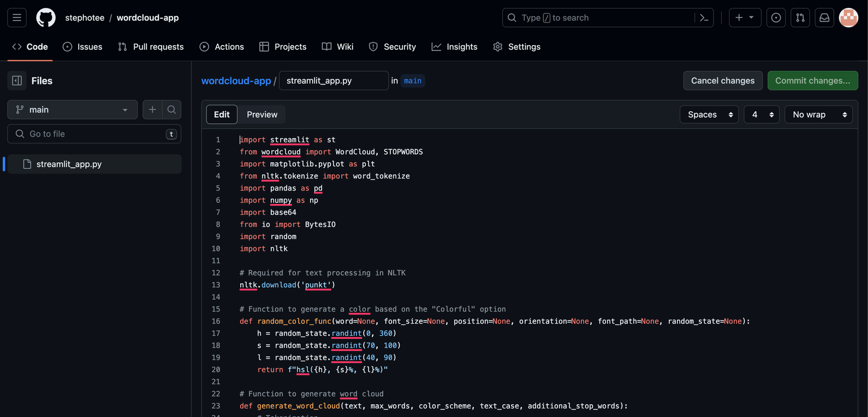Add a new file using the plus icon
This screenshot has width=868, height=417.
152,109
